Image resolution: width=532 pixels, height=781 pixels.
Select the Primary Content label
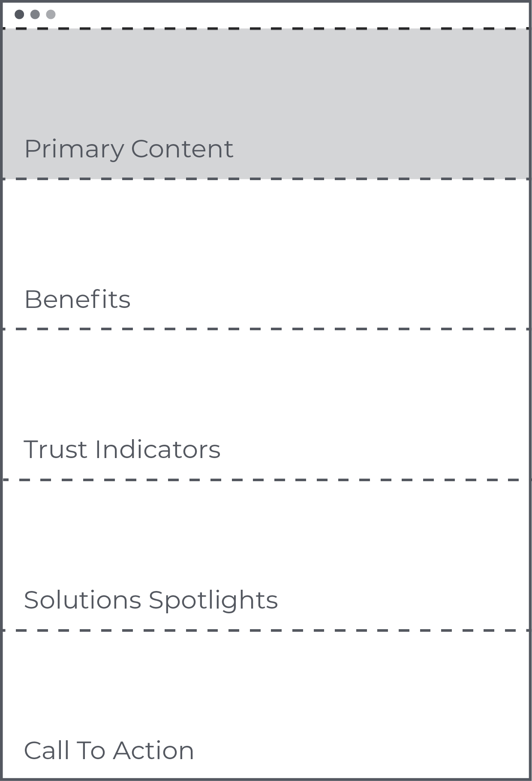pyautogui.click(x=129, y=149)
